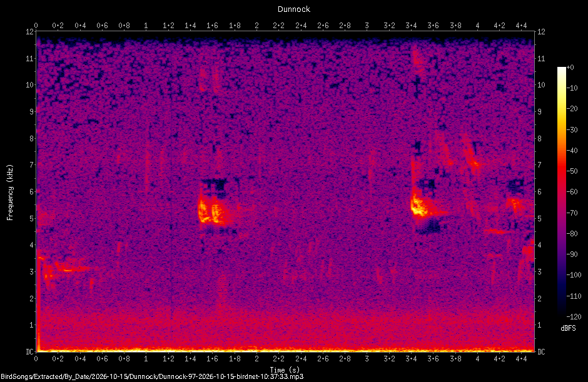Click "3·2" on the upper time axis

click(x=389, y=26)
